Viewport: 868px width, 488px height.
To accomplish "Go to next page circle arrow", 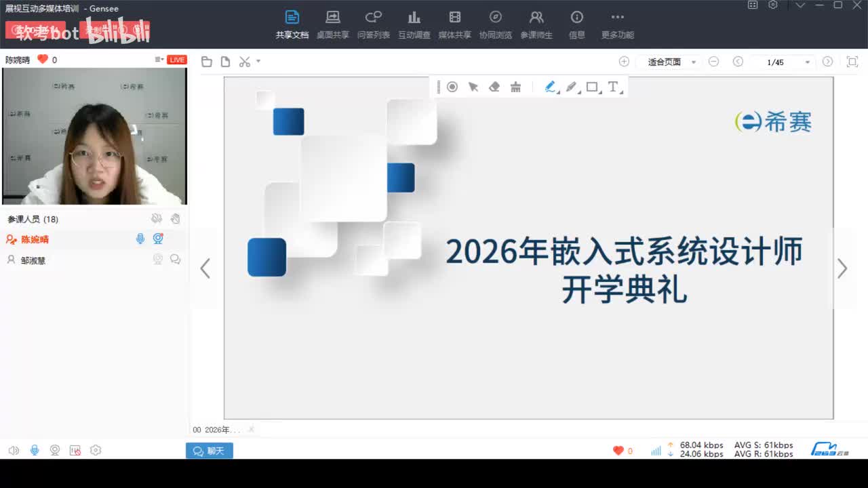I will pyautogui.click(x=827, y=62).
